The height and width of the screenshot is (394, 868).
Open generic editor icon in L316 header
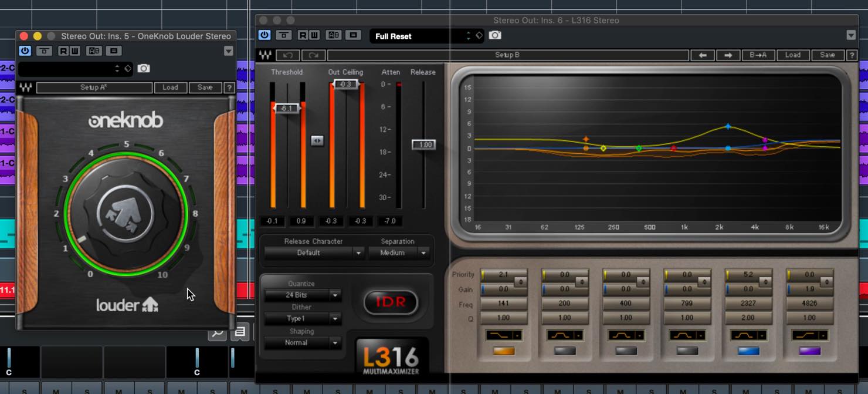pos(354,35)
